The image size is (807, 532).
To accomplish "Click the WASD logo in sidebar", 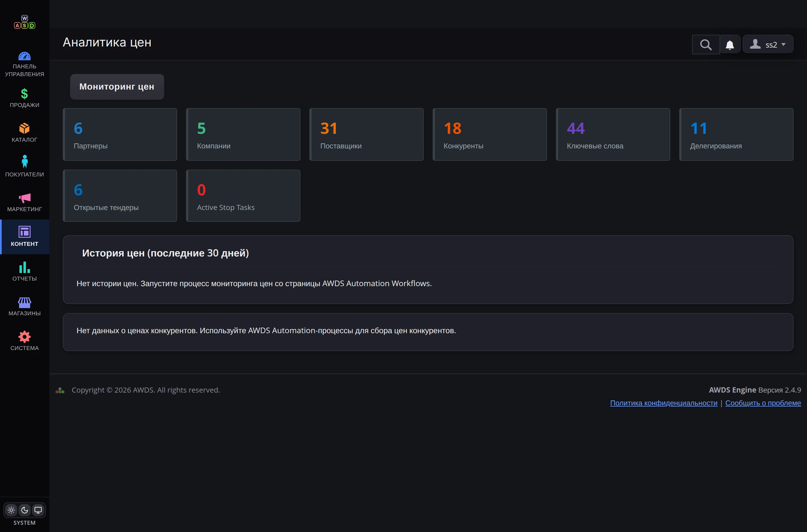I will [x=24, y=22].
